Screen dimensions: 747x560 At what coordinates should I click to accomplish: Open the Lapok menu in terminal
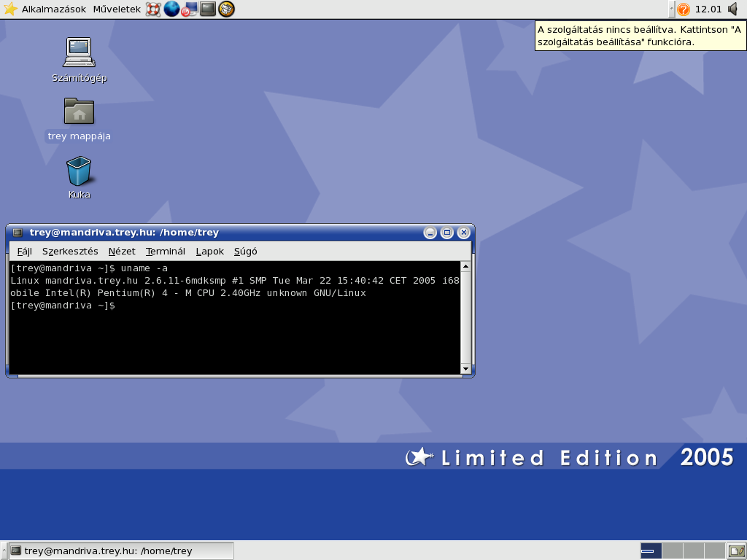click(209, 252)
